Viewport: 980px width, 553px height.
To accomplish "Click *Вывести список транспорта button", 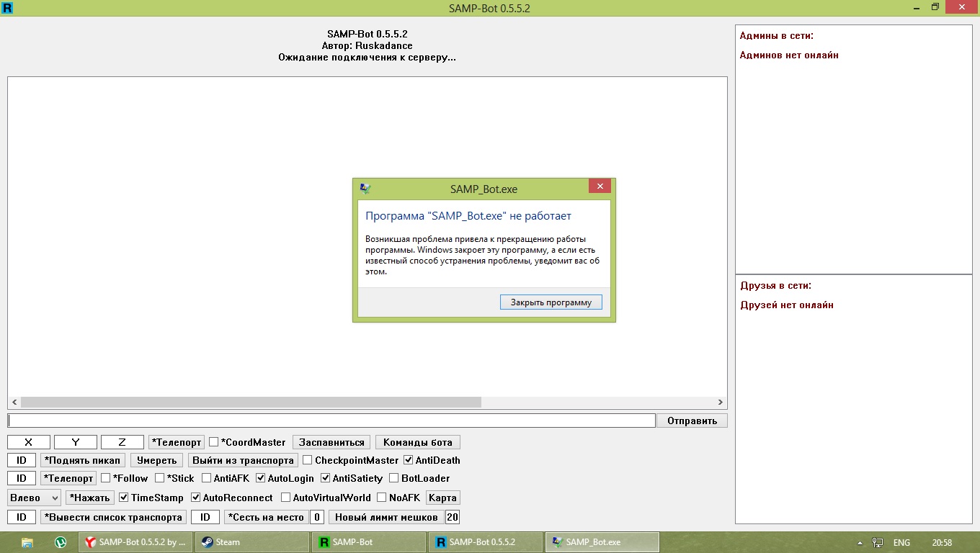I will pos(113,517).
